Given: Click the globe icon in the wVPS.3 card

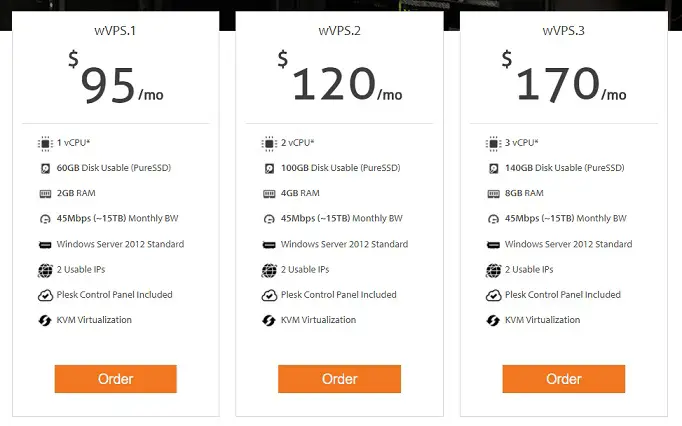Looking at the screenshot, I should [x=493, y=270].
